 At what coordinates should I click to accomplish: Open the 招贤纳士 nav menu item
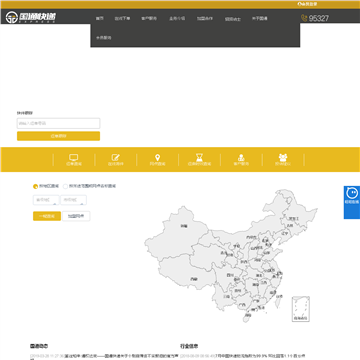(x=232, y=19)
